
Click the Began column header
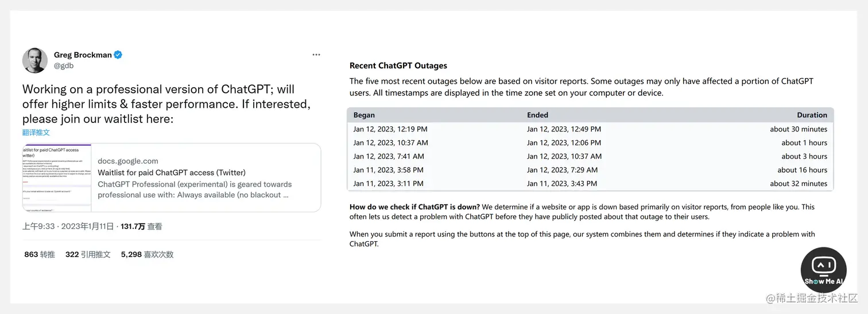[364, 115]
